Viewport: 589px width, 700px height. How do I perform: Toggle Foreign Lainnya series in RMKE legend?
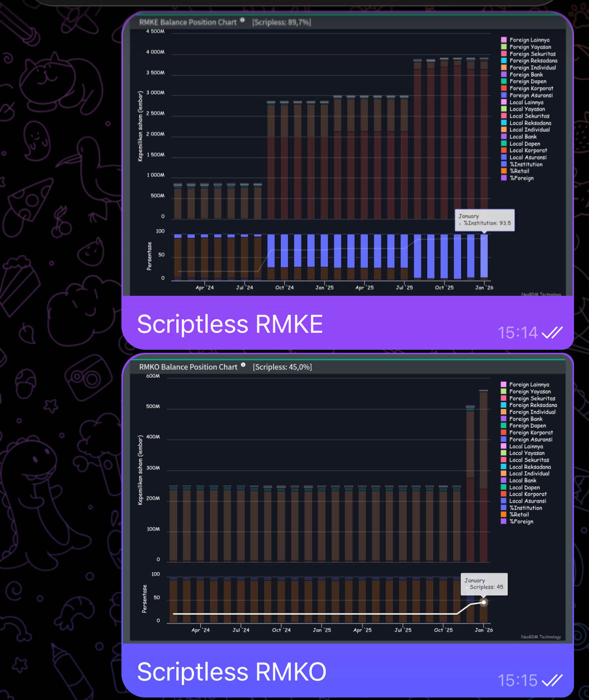click(525, 40)
